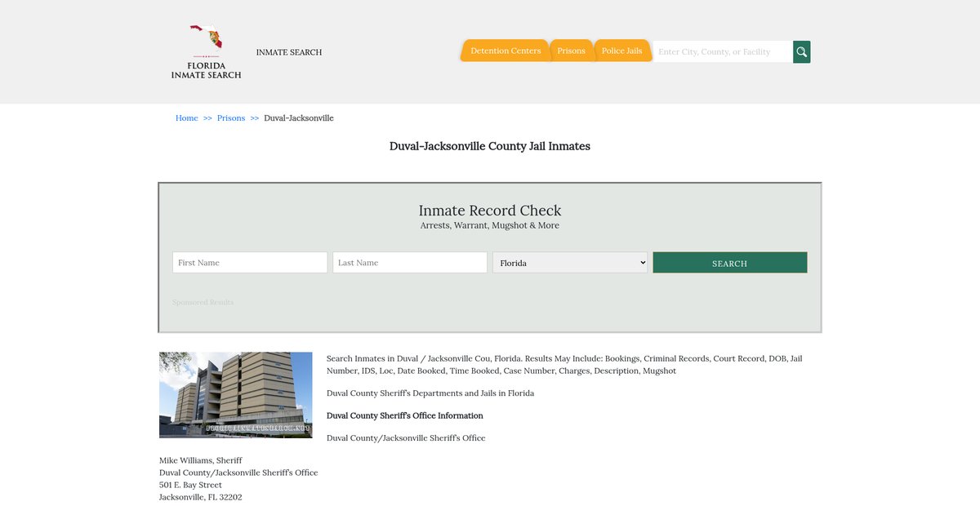The height and width of the screenshot is (506, 980).
Task: Click the green SEARCH button
Action: [730, 262]
